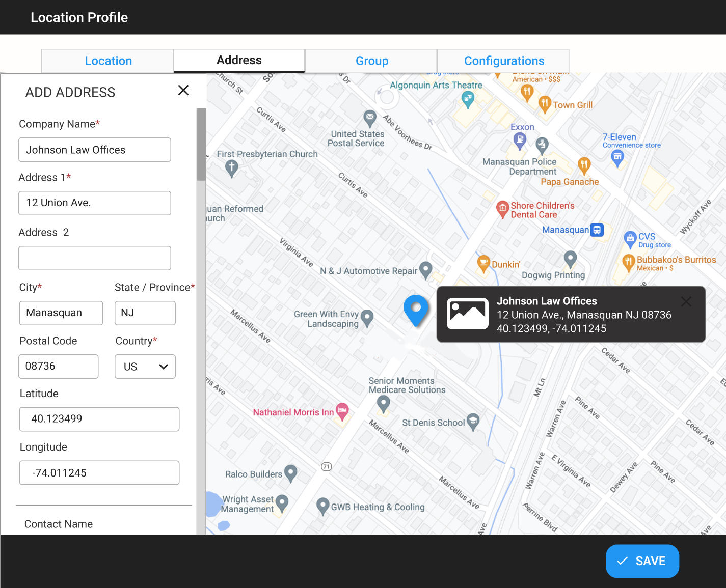Click the Postal Code field 08736
This screenshot has height=588, width=726.
[59, 367]
